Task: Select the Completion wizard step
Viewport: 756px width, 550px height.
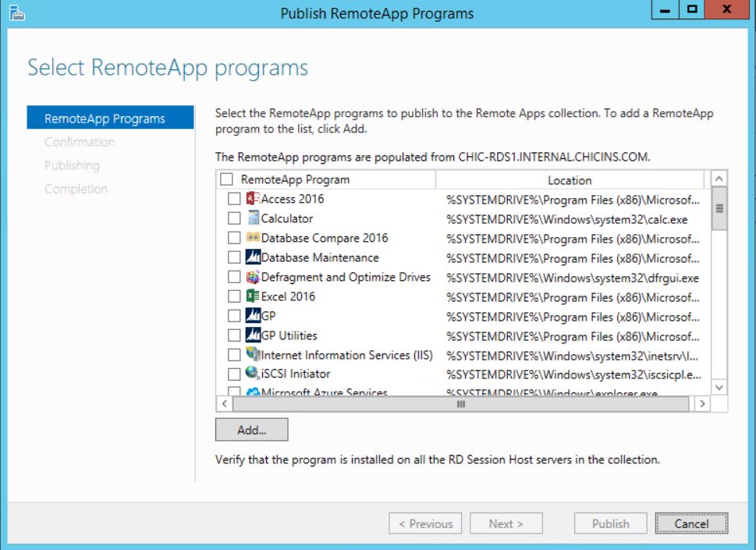Action: point(76,189)
